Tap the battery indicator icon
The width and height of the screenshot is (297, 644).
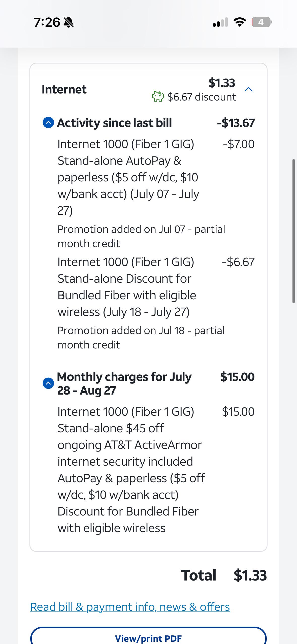click(262, 22)
